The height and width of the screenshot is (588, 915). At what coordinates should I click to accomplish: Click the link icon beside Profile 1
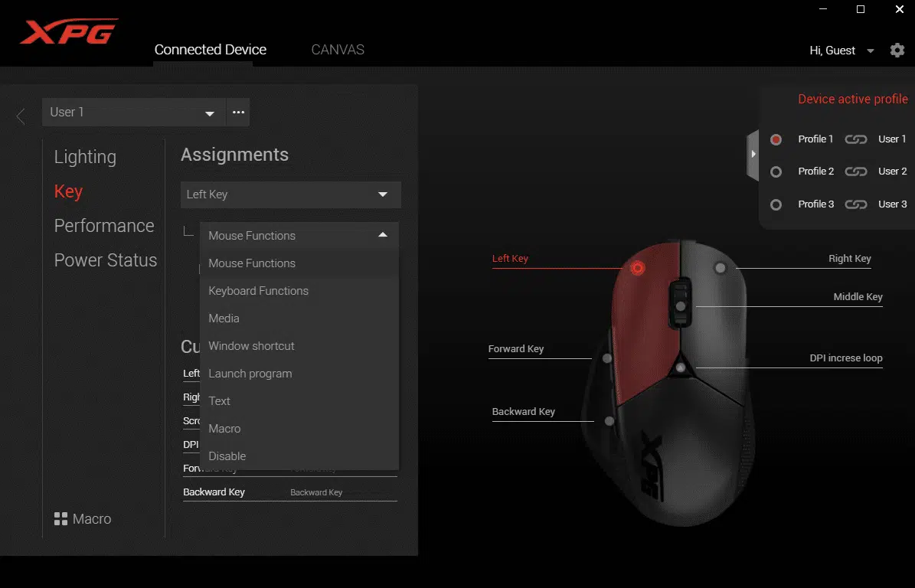tap(855, 139)
